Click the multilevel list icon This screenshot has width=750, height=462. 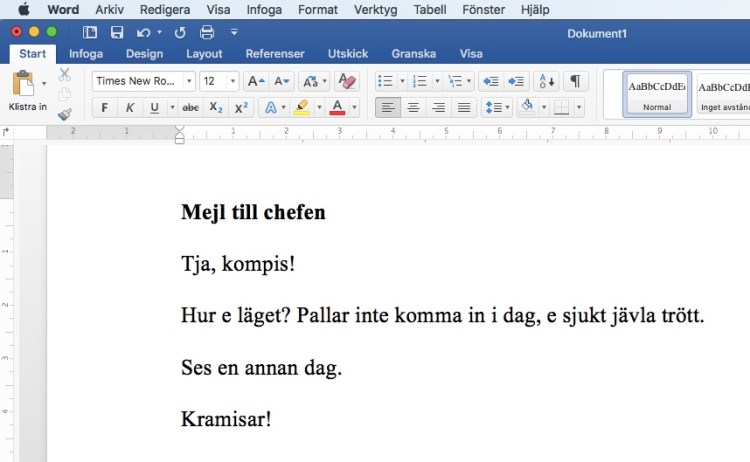[455, 81]
